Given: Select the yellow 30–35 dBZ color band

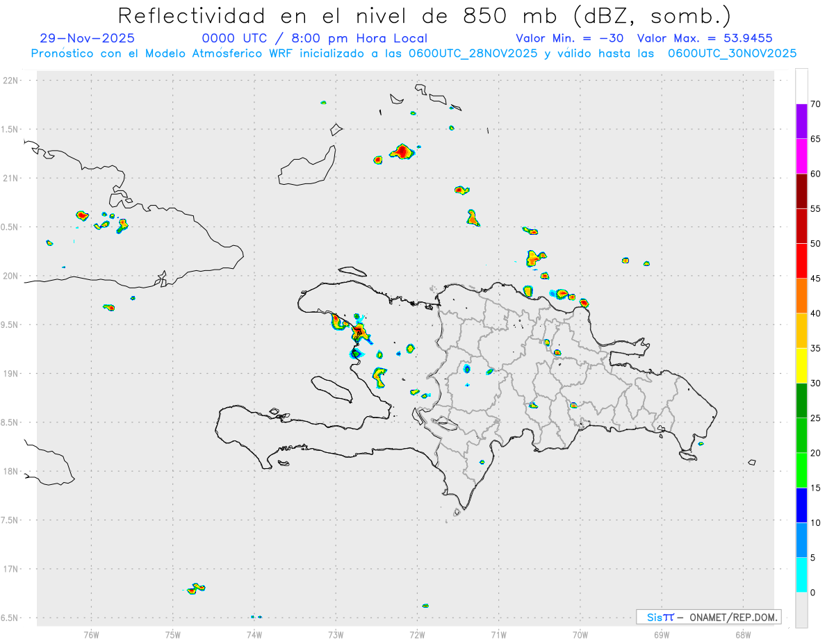Looking at the screenshot, I should click(801, 365).
